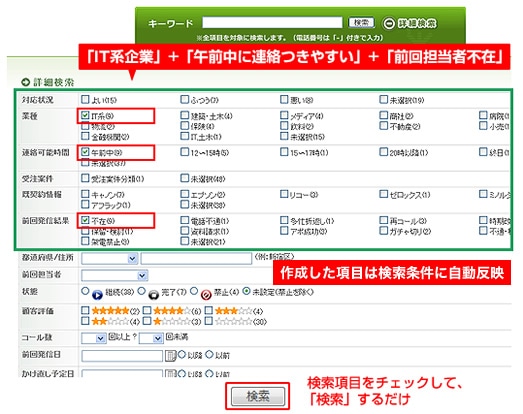Open the calendar icon for 前回発信日
The image size is (523, 414).
tap(170, 356)
